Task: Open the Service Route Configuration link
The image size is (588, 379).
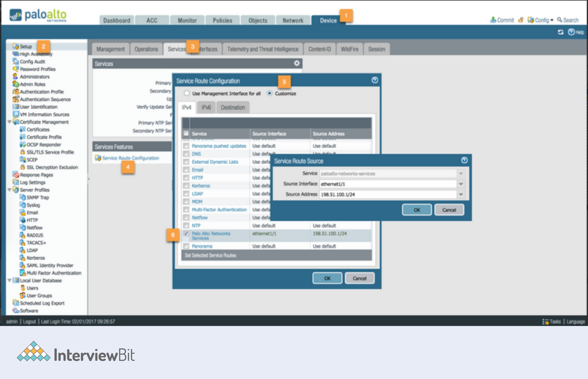Action: pyautogui.click(x=131, y=158)
